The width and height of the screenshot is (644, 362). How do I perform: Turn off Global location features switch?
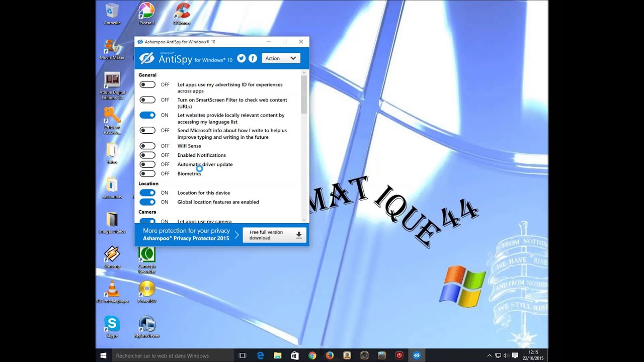(x=147, y=202)
